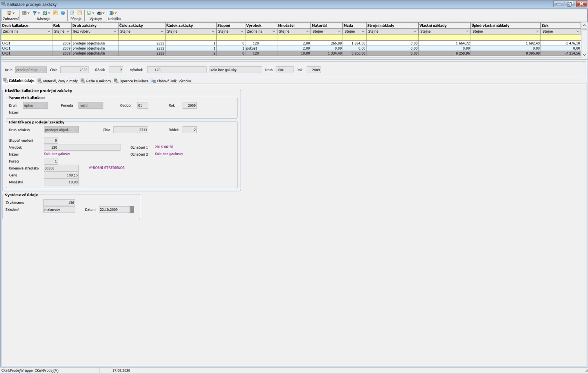The width and height of the screenshot is (588, 374).
Task: Click the Excel export icon in Výstupy
Action: pyautogui.click(x=89, y=13)
